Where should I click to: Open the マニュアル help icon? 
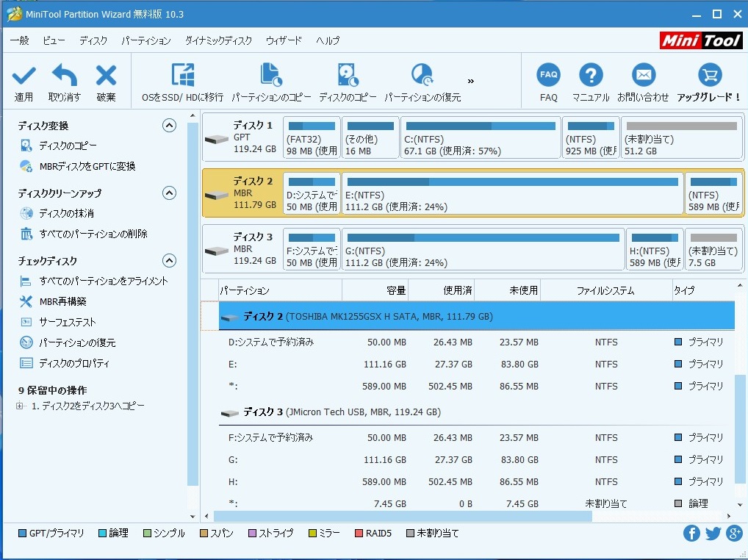(x=591, y=76)
